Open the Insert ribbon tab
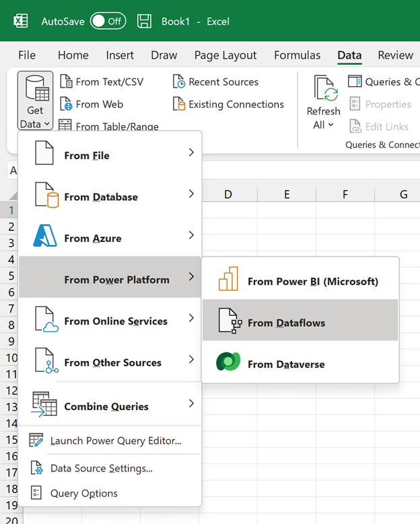The height and width of the screenshot is (524, 420). pyautogui.click(x=120, y=55)
